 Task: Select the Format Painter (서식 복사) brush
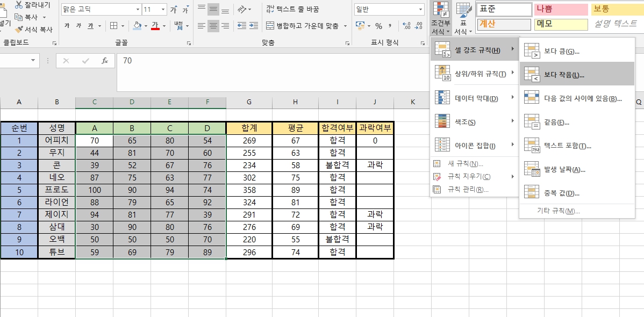19,30
